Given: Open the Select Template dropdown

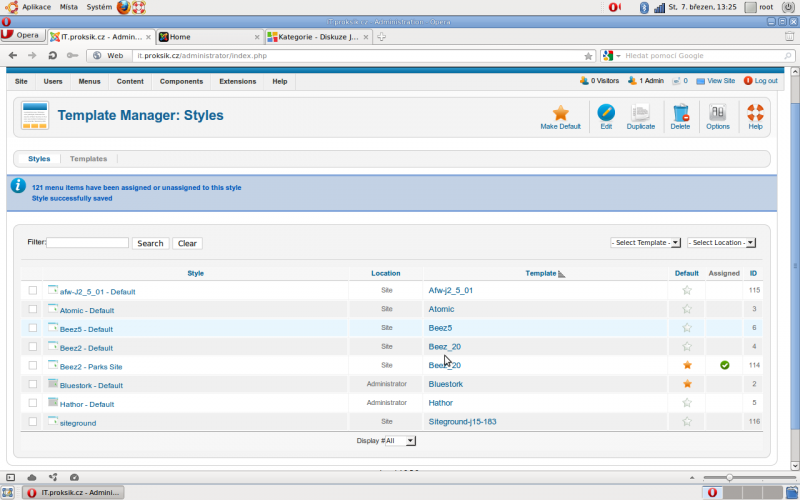Looking at the screenshot, I should coord(646,243).
